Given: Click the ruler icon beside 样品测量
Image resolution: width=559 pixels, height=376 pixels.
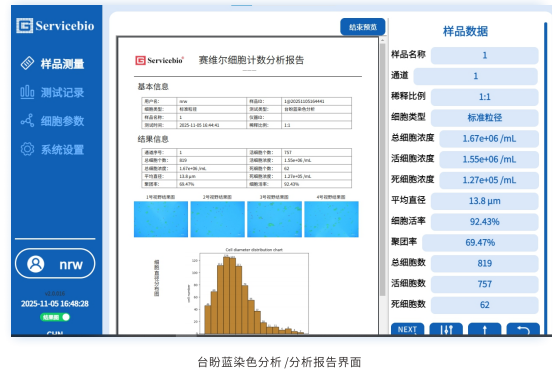Looking at the screenshot, I should [x=27, y=63].
